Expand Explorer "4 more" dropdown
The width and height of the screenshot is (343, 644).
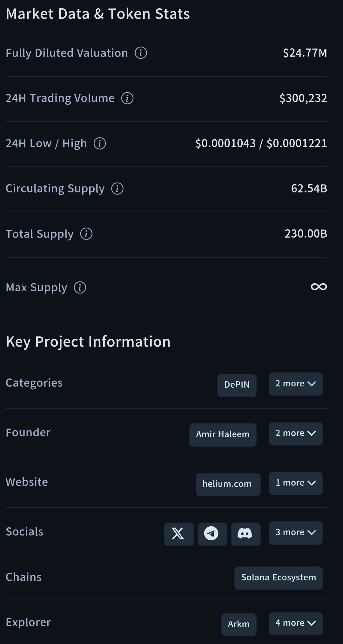pos(295,623)
